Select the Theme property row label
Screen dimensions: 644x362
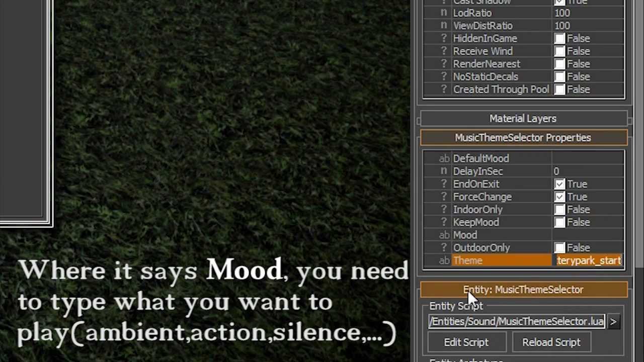coord(467,260)
